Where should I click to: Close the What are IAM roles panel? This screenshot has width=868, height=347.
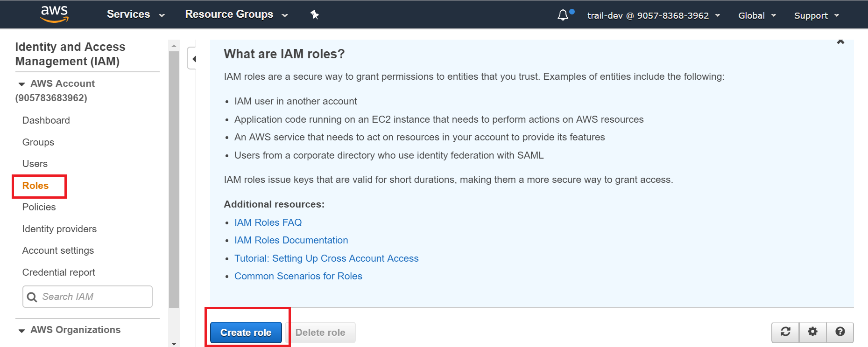(x=840, y=42)
